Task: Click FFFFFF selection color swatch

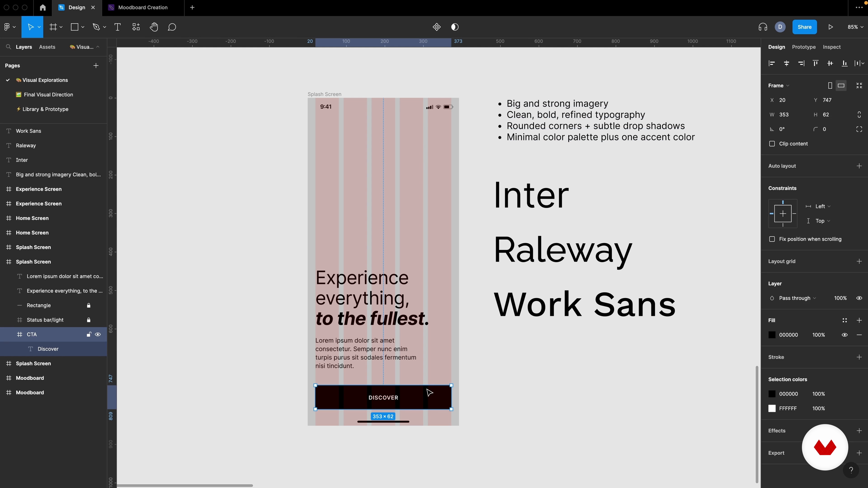Action: pyautogui.click(x=772, y=408)
